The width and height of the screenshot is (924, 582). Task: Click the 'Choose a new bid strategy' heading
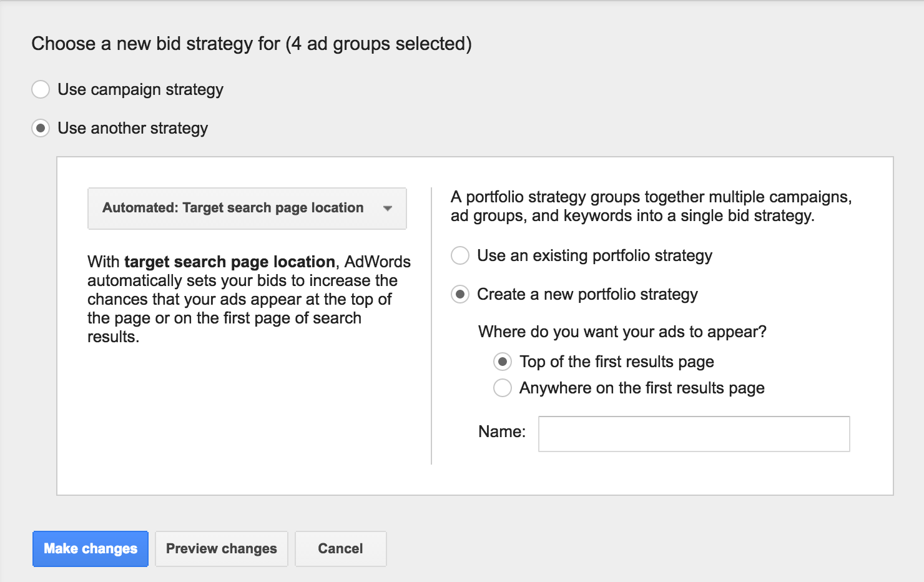[252, 44]
